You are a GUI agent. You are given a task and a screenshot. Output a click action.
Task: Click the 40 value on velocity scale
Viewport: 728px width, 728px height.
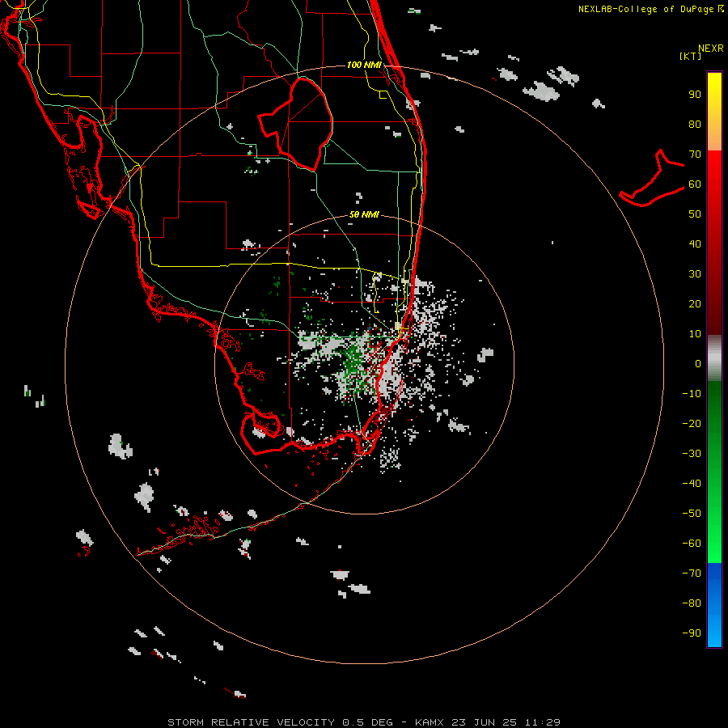(695, 244)
